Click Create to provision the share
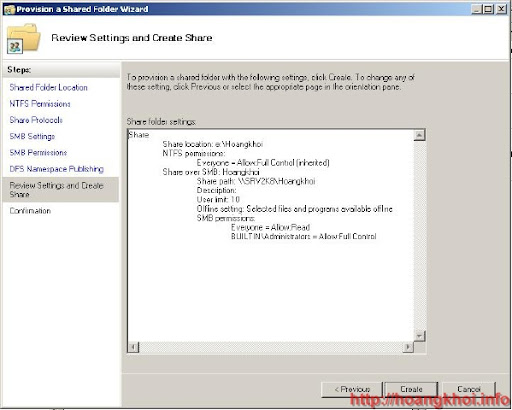512x410 pixels. (411, 389)
